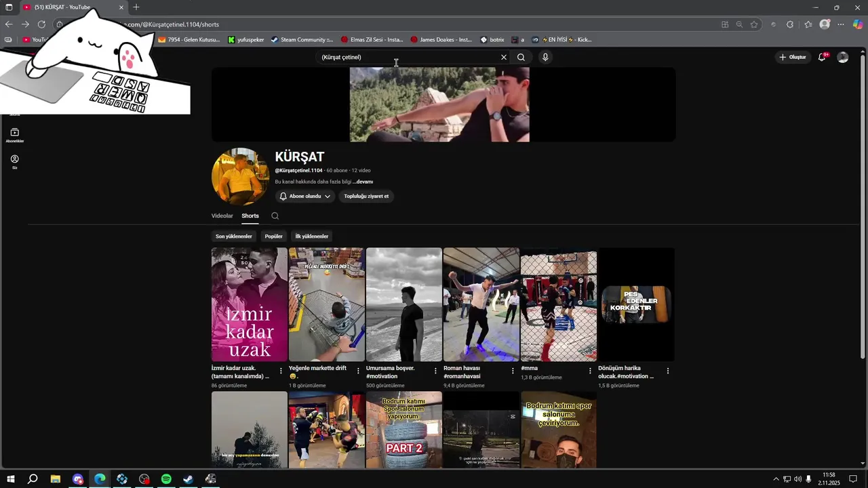Open options for Dönüşüm harika olucak short

(668, 371)
